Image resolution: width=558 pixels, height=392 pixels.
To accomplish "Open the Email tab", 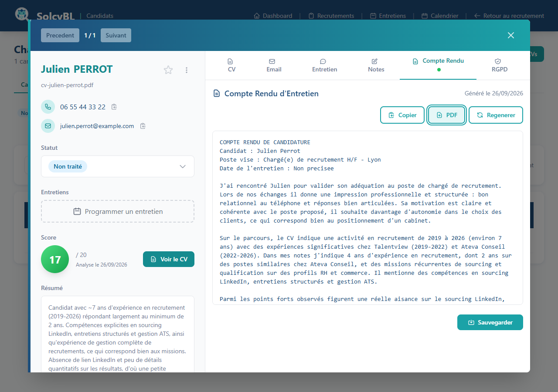I will pos(274,65).
